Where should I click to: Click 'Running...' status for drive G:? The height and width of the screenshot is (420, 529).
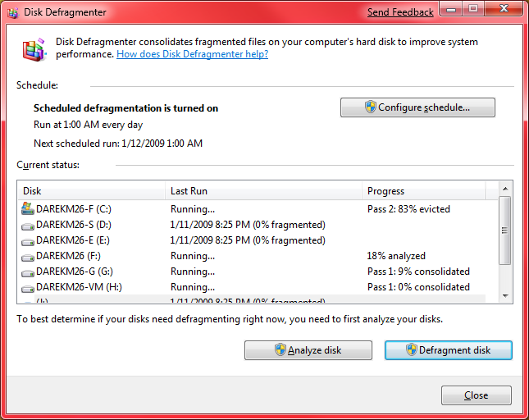pyautogui.click(x=193, y=272)
